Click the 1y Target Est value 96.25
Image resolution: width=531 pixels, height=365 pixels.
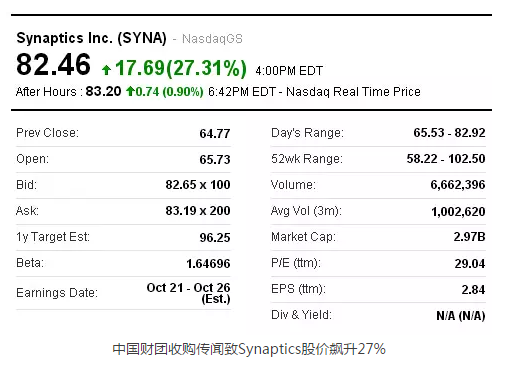(215, 237)
